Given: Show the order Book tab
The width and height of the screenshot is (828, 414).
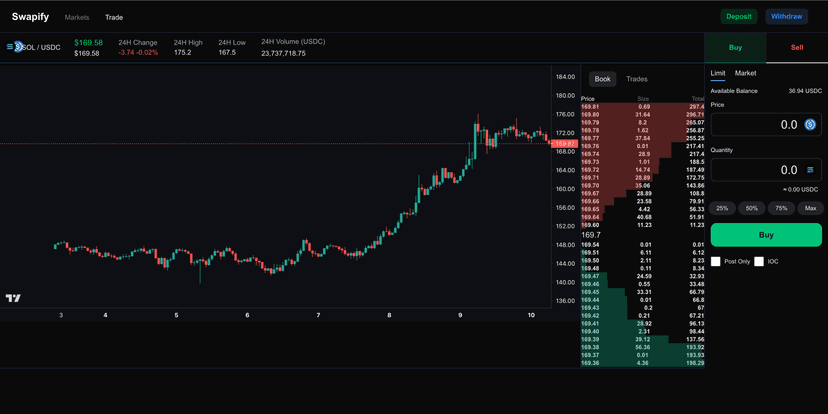Looking at the screenshot, I should [x=602, y=79].
